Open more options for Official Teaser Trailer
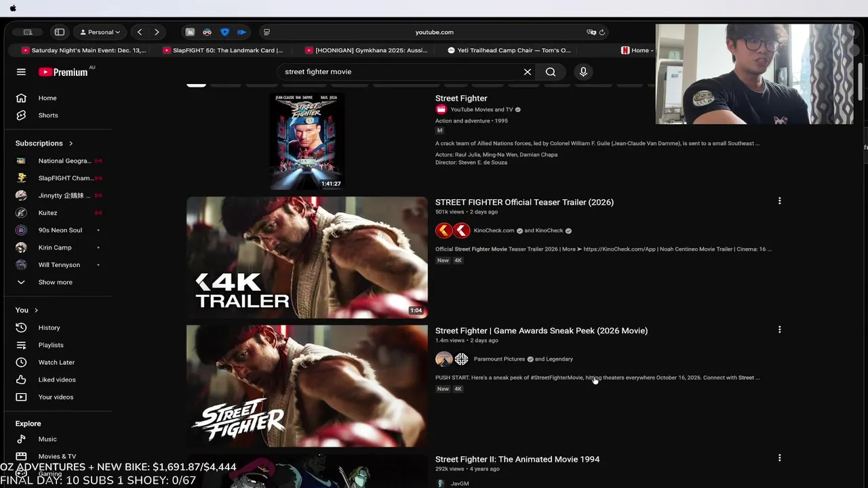 click(x=779, y=201)
